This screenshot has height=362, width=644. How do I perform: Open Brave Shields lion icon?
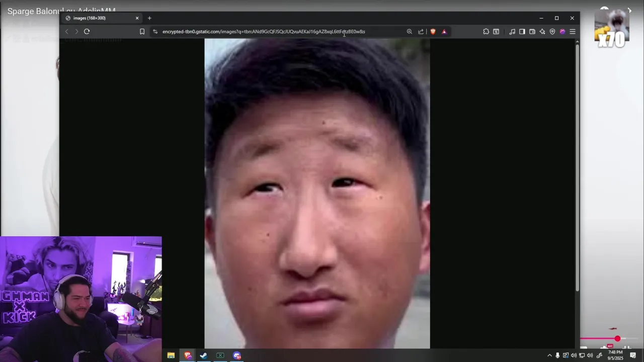(433, 31)
